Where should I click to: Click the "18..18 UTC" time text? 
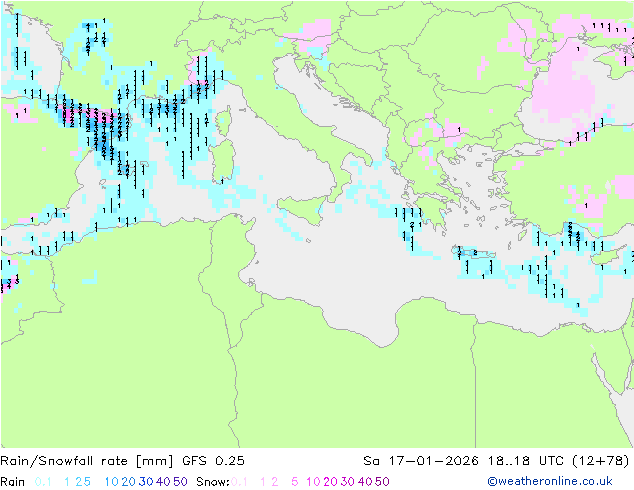tap(525, 461)
